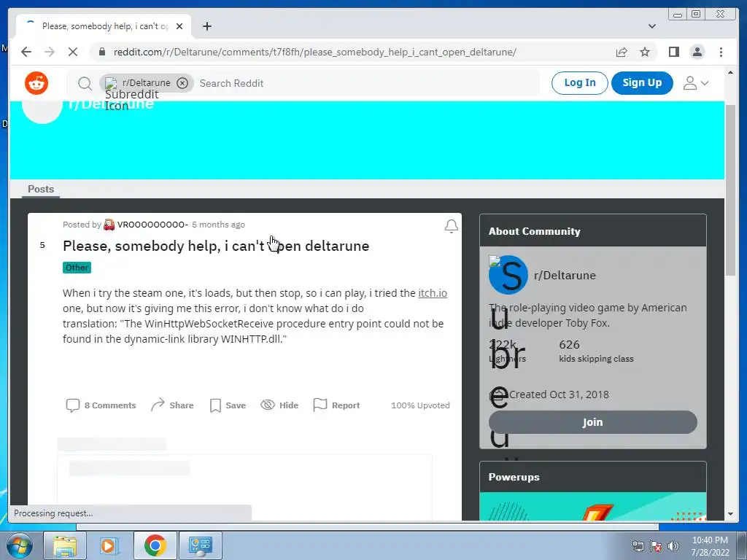Click the browser forward arrow
Image resolution: width=747 pixels, height=560 pixels.
(50, 52)
